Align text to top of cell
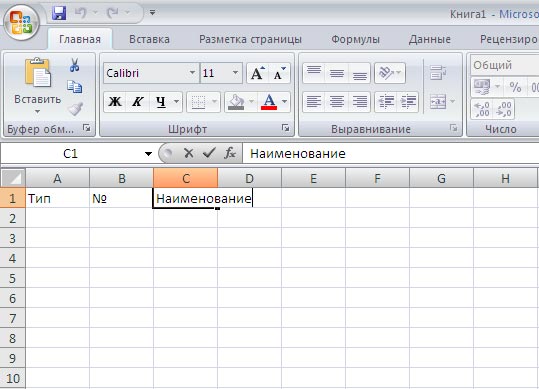The width and height of the screenshot is (539, 389). 314,73
